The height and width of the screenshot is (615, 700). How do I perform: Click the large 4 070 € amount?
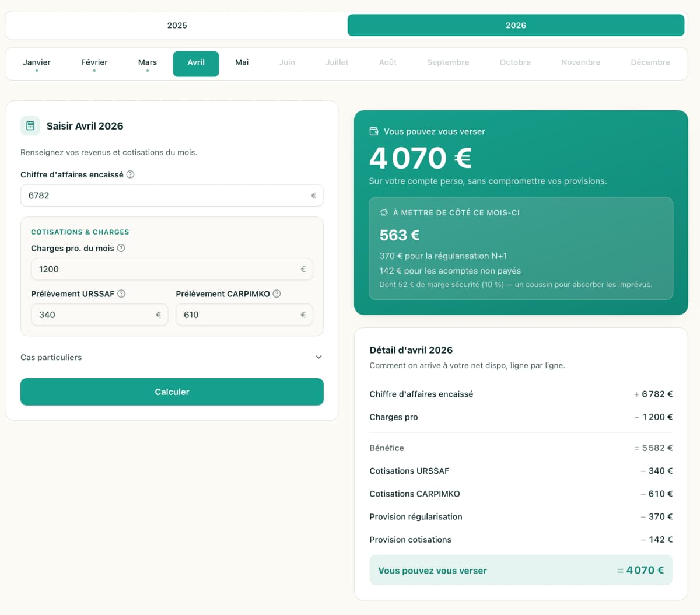(421, 158)
